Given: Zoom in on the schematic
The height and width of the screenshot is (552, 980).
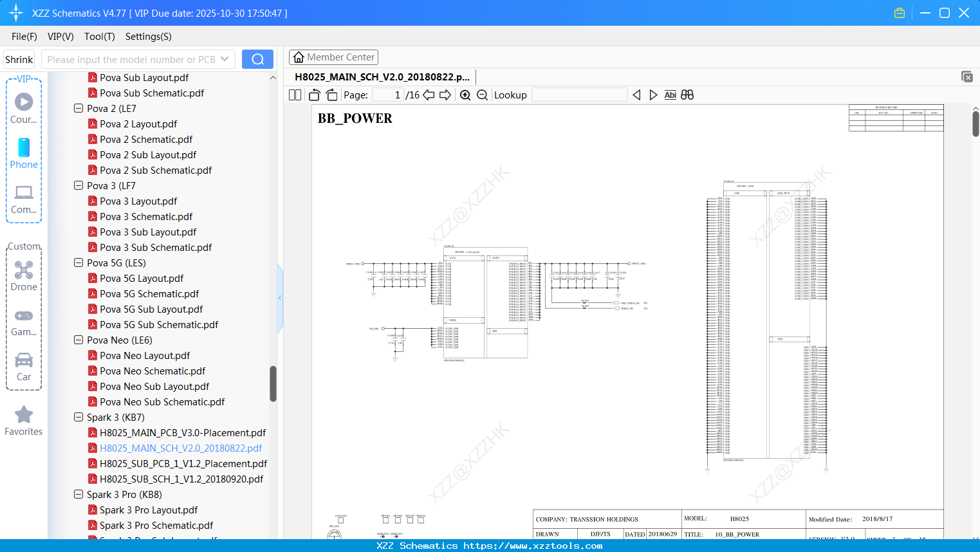Looking at the screenshot, I should tap(465, 95).
